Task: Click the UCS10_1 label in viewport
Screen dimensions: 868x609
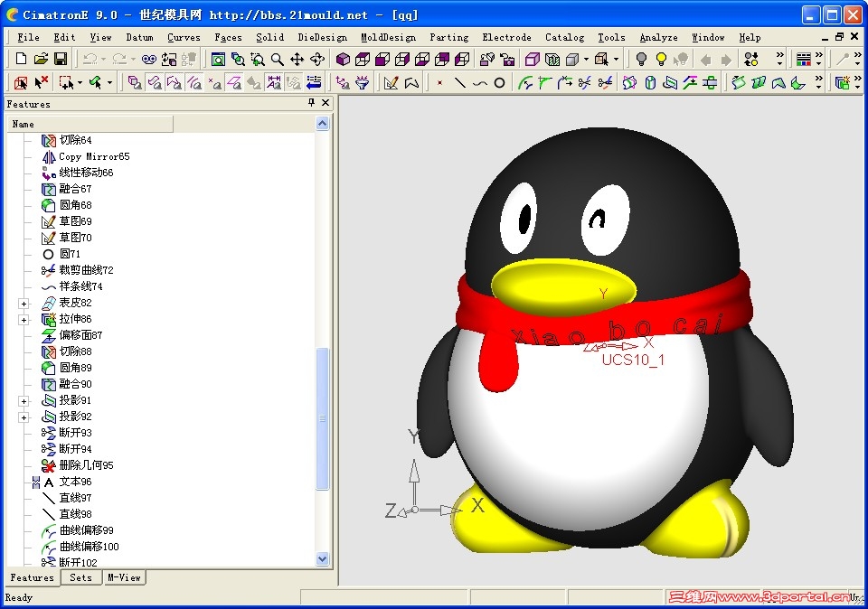Action: [633, 360]
